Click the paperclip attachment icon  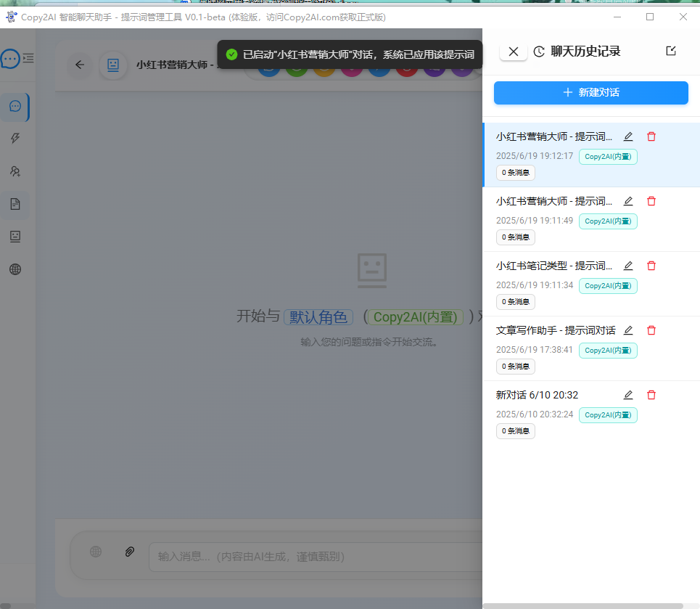[x=129, y=552]
